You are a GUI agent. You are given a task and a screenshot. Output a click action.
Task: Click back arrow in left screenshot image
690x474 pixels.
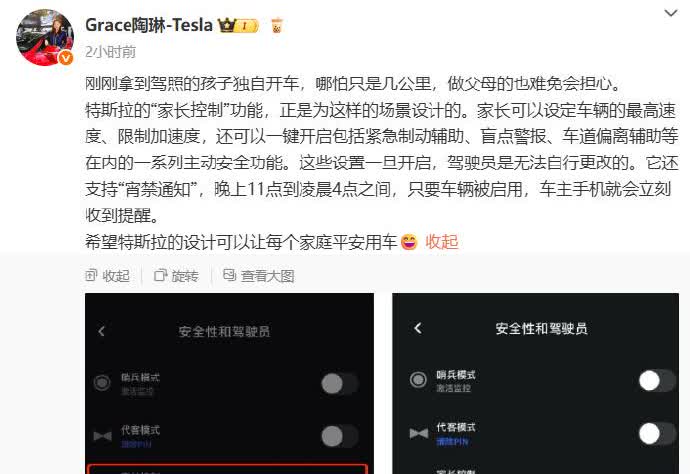[x=102, y=331]
